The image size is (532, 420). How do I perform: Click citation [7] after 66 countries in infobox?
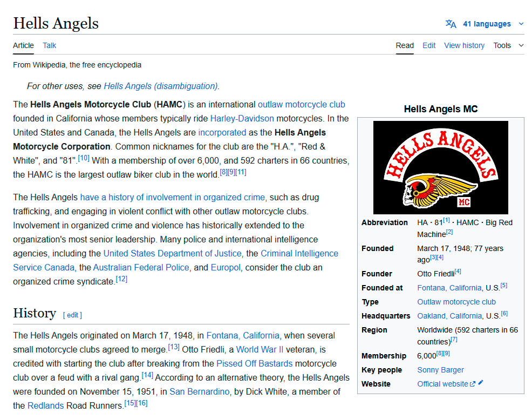[x=454, y=340]
